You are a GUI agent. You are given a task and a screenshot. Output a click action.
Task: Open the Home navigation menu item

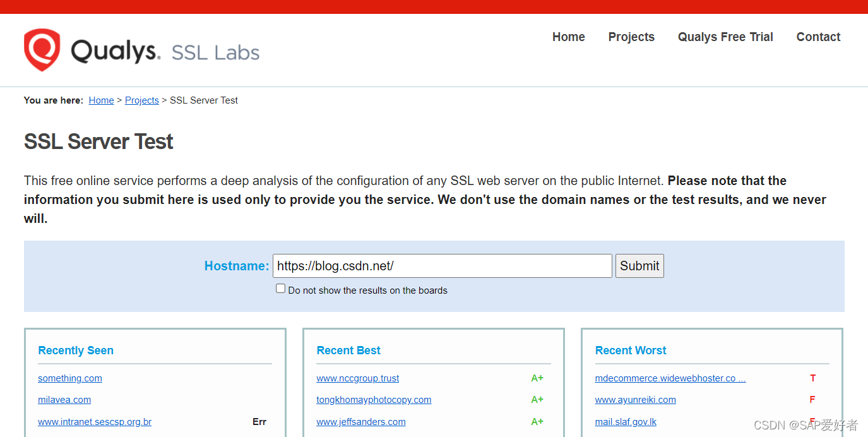pyautogui.click(x=568, y=37)
